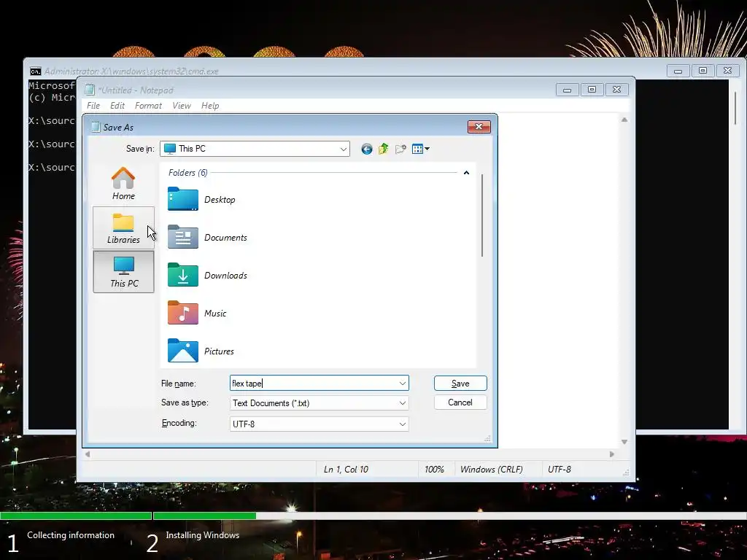This screenshot has width=747, height=560.
Task: Click 'Ln 1, Col 10' in status bar
Action: coord(347,470)
